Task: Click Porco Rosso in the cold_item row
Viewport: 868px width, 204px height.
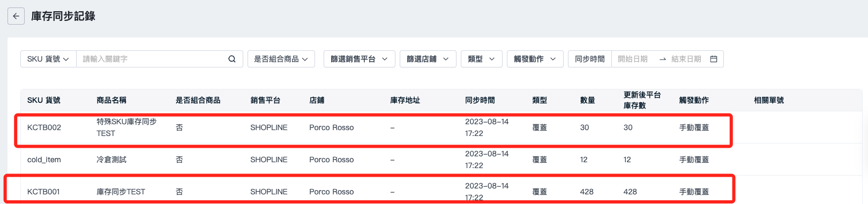Action: pos(331,160)
